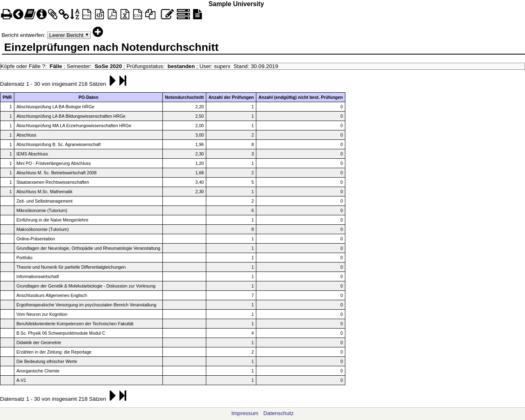Click the info circle icon
The width and height of the screenshot is (525, 420).
[41, 14]
